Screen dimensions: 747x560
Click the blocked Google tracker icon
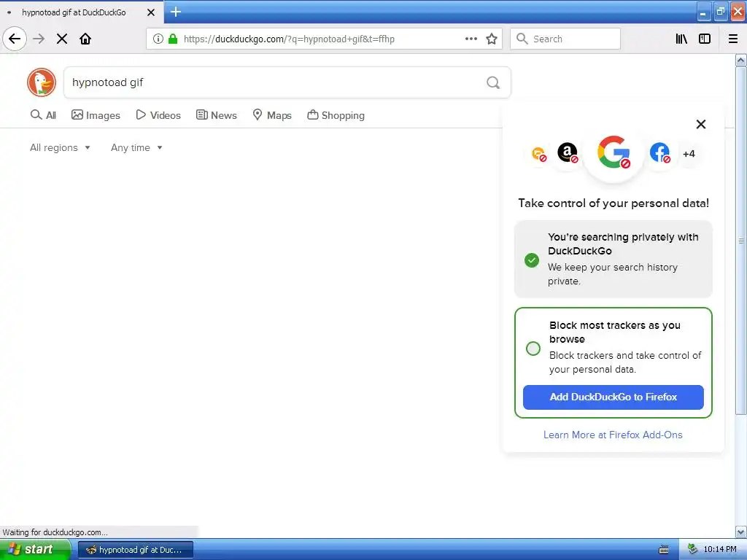[614, 152]
